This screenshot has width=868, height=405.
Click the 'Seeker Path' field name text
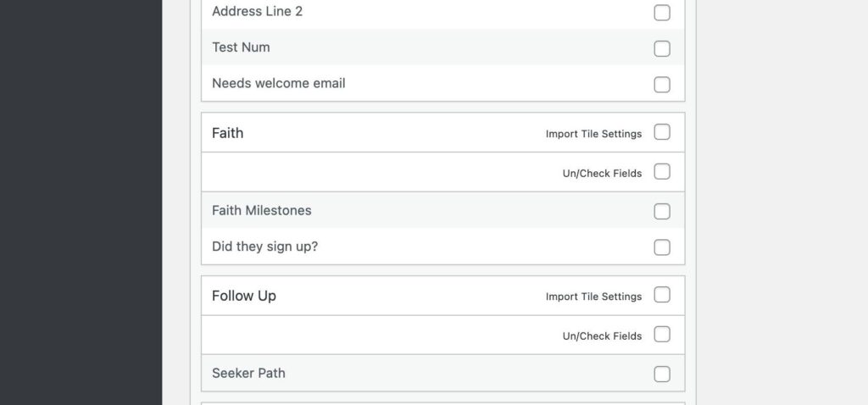pyautogui.click(x=248, y=373)
